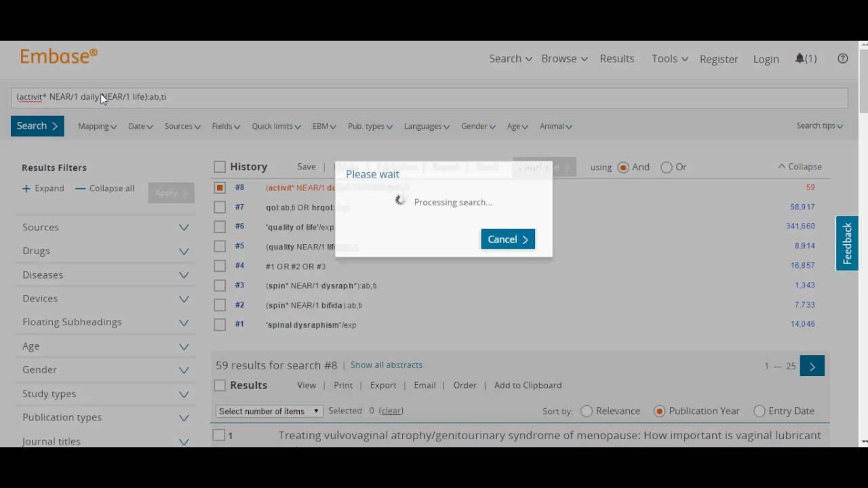Check search #1 checkbox
The height and width of the screenshot is (488, 868).
(x=220, y=325)
